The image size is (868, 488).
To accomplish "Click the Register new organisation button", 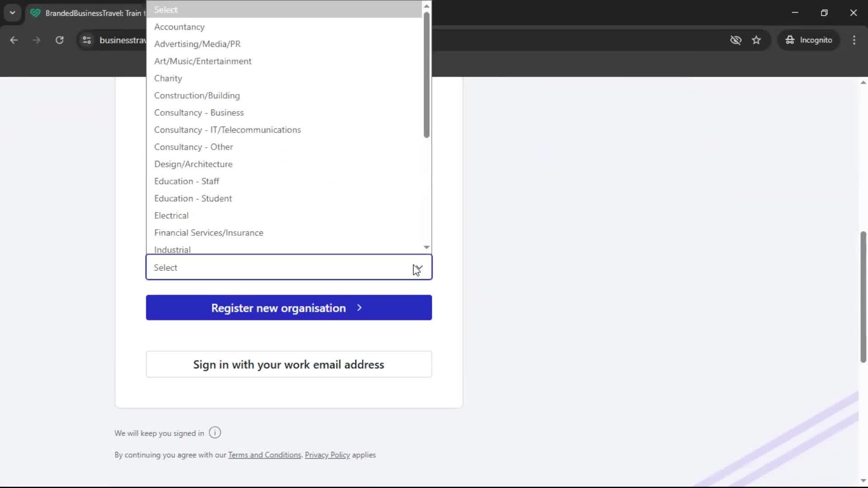I will point(288,308).
